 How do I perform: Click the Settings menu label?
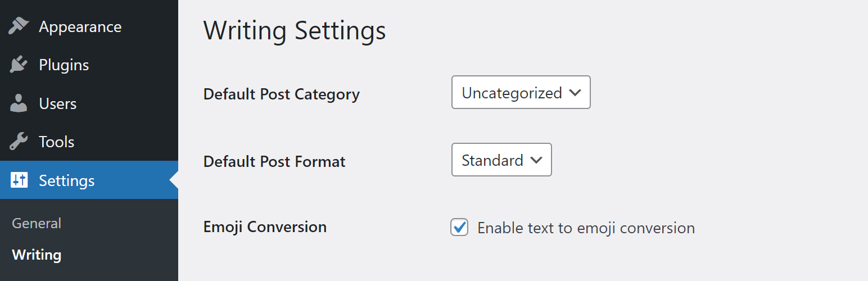tap(66, 181)
